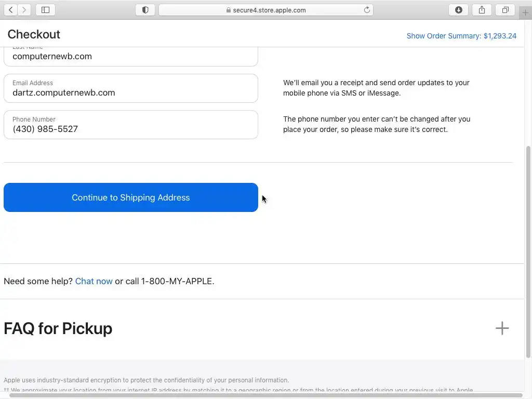This screenshot has height=399, width=532.
Task: Show the Safari sidebar
Action: tap(45, 10)
